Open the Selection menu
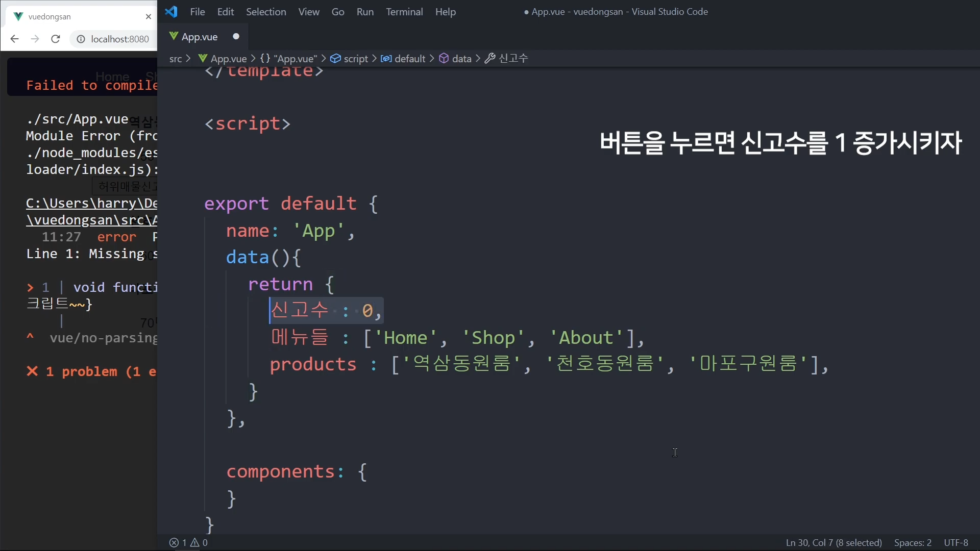 (x=265, y=12)
